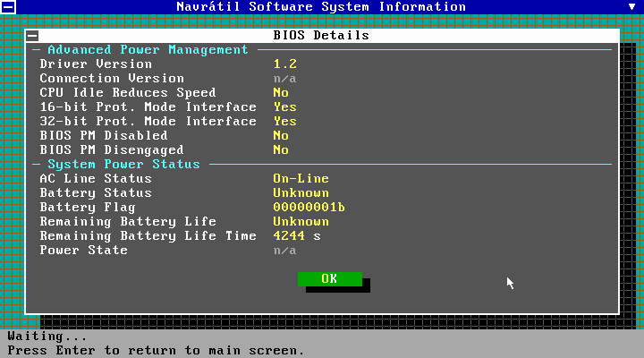
Task: Click the Waiting... status text
Action: click(x=47, y=337)
